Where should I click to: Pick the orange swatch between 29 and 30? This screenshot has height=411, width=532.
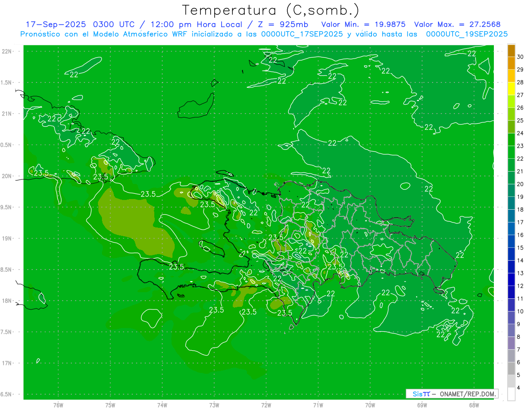click(511, 63)
